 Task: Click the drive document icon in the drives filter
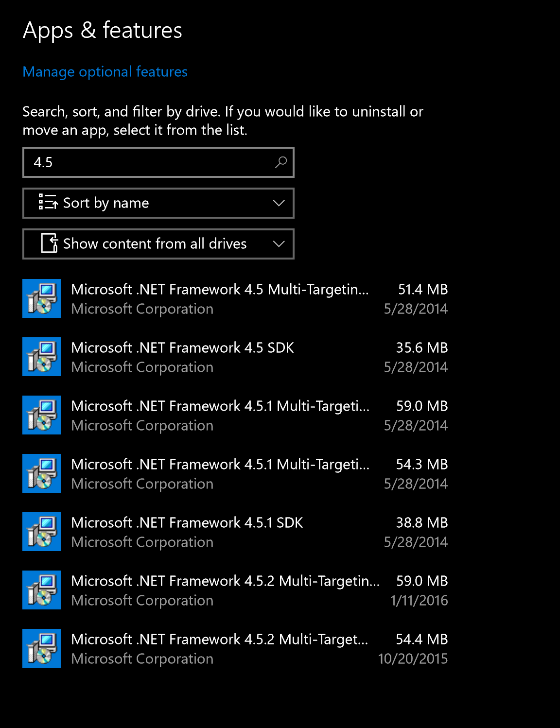50,243
